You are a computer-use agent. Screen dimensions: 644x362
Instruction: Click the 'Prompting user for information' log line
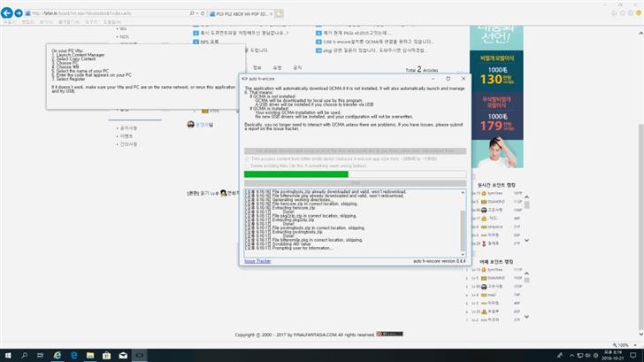[x=302, y=248]
